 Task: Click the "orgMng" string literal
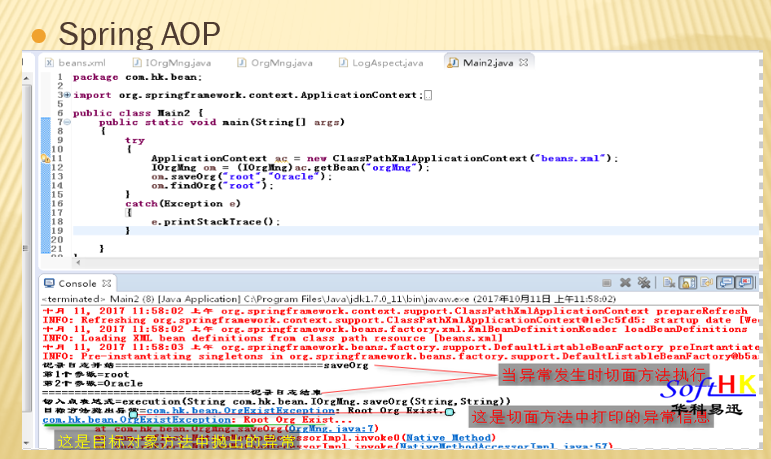[x=392, y=167]
